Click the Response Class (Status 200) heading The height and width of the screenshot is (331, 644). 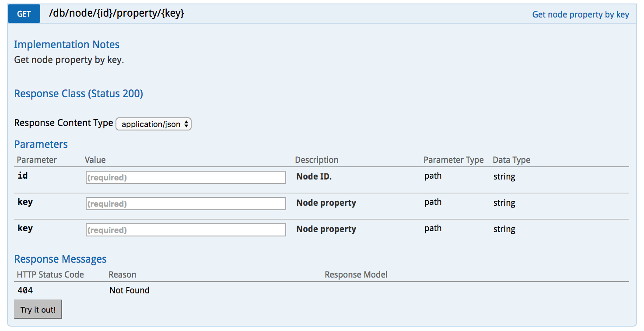click(78, 94)
